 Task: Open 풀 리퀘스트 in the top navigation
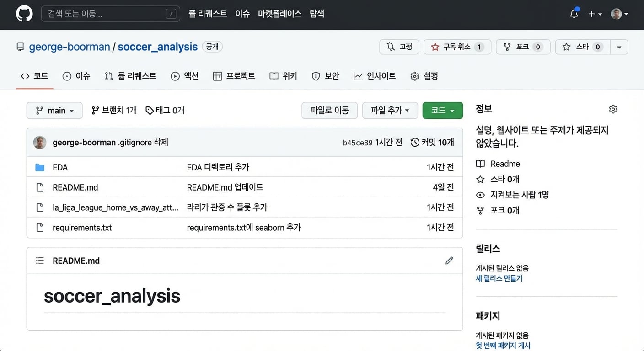tap(208, 14)
